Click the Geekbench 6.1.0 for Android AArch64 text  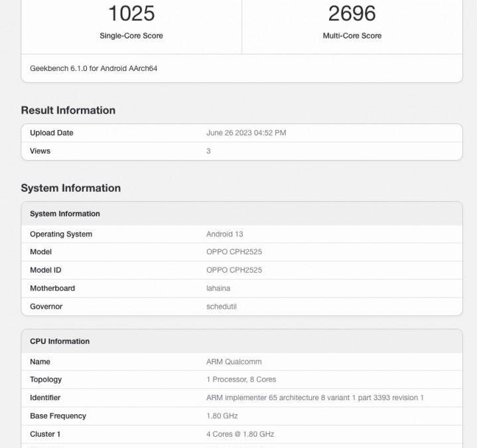[x=94, y=68]
